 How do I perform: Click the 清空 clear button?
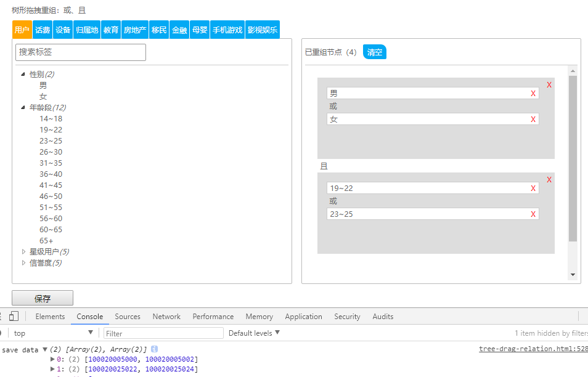tap(375, 52)
